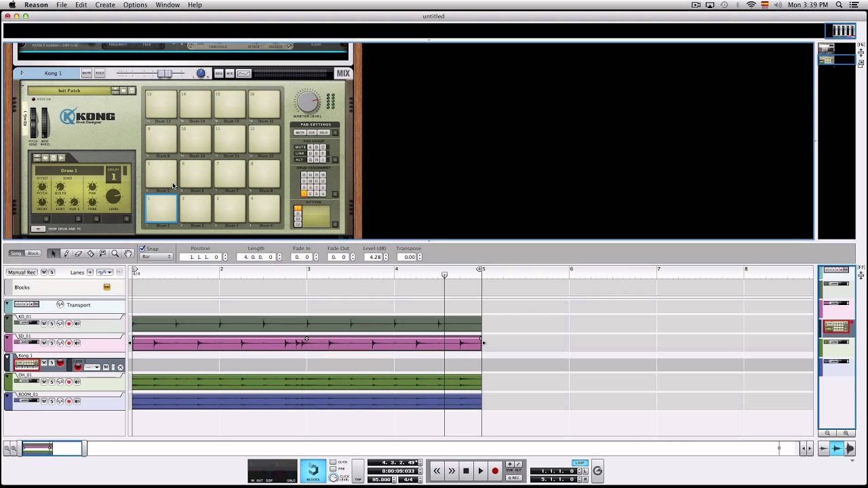Trigger Kong pad 6
The height and width of the screenshot is (488, 868).
tap(195, 174)
